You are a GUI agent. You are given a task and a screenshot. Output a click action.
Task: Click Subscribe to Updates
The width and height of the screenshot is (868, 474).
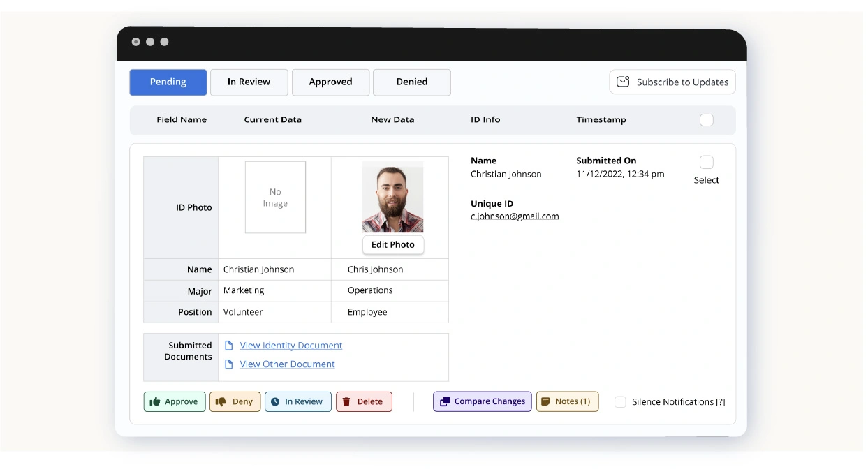(672, 82)
